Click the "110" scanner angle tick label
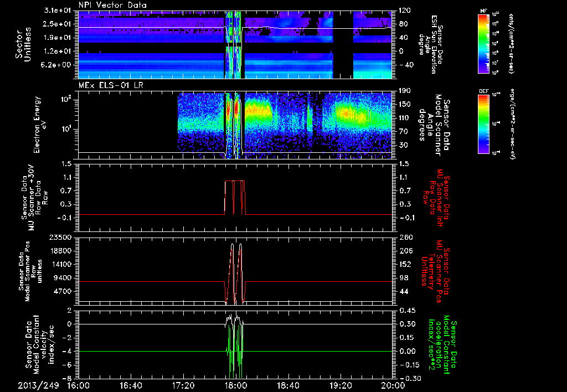Viewport: 567px width, 392px height. [x=404, y=118]
